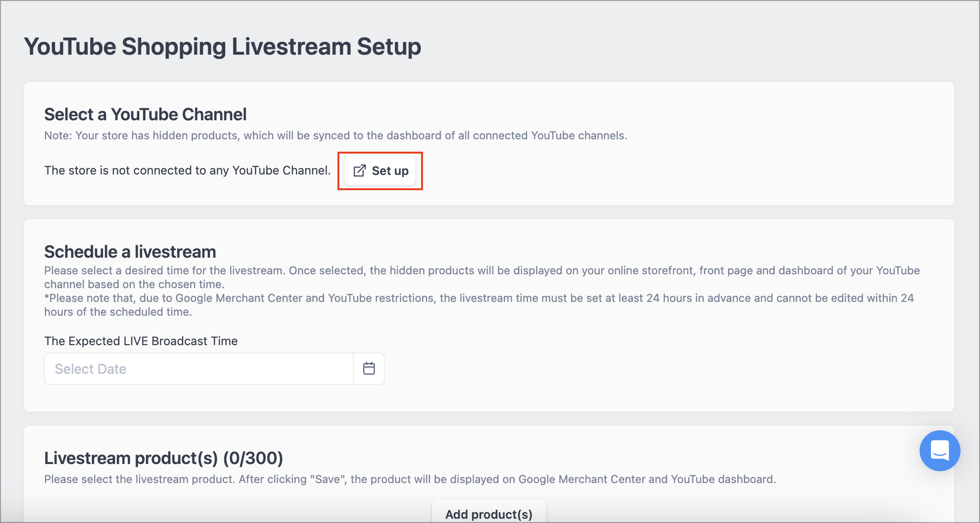Click the note about hidden products syncing

(x=336, y=136)
